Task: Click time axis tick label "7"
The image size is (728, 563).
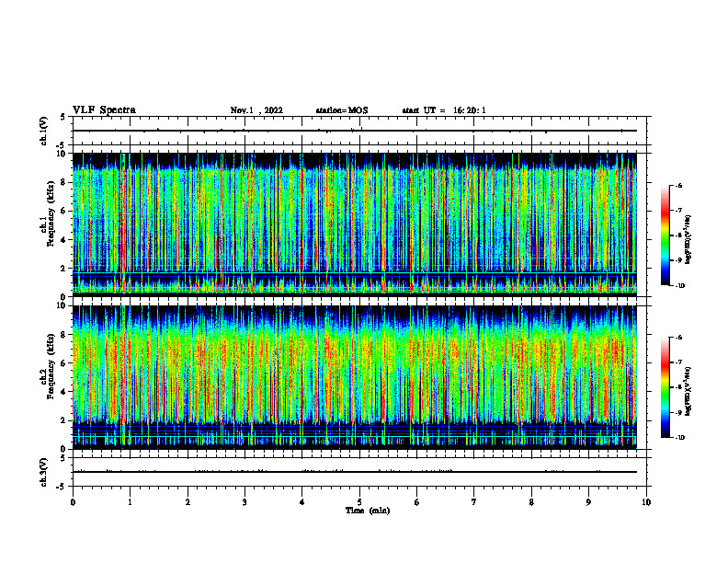Action: click(x=474, y=502)
